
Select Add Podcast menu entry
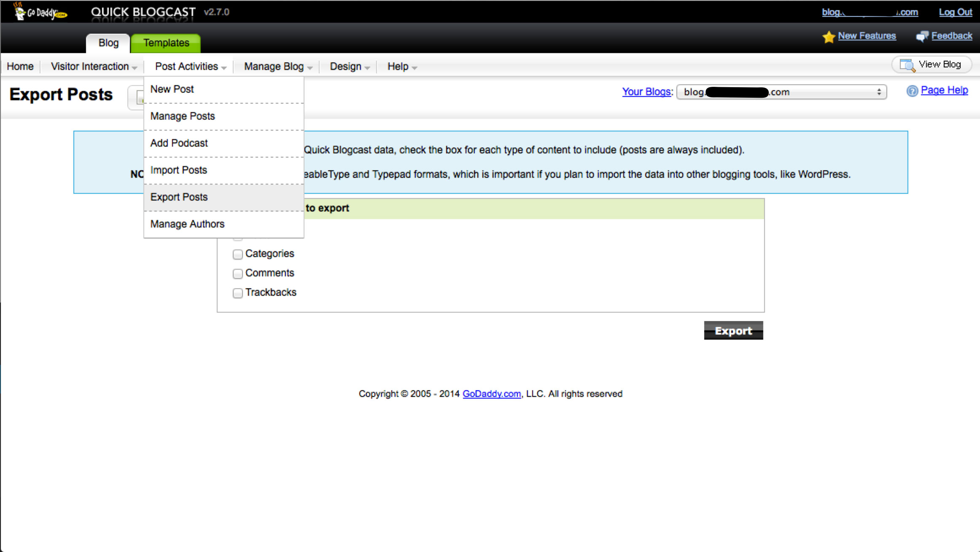pyautogui.click(x=224, y=143)
